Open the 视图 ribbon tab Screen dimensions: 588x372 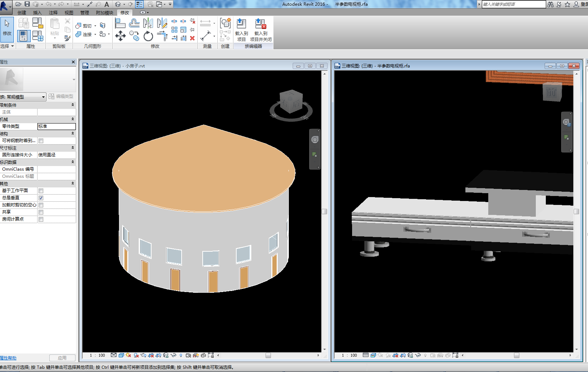(69, 12)
